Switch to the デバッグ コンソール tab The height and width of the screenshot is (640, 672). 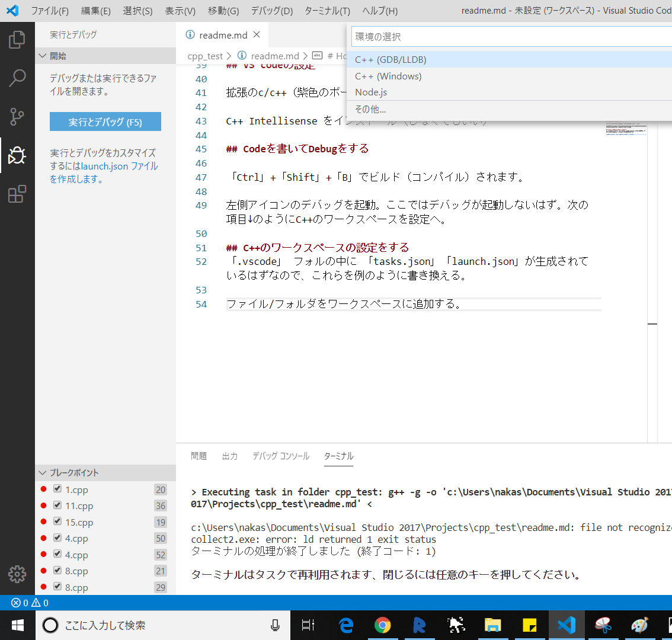(281, 456)
